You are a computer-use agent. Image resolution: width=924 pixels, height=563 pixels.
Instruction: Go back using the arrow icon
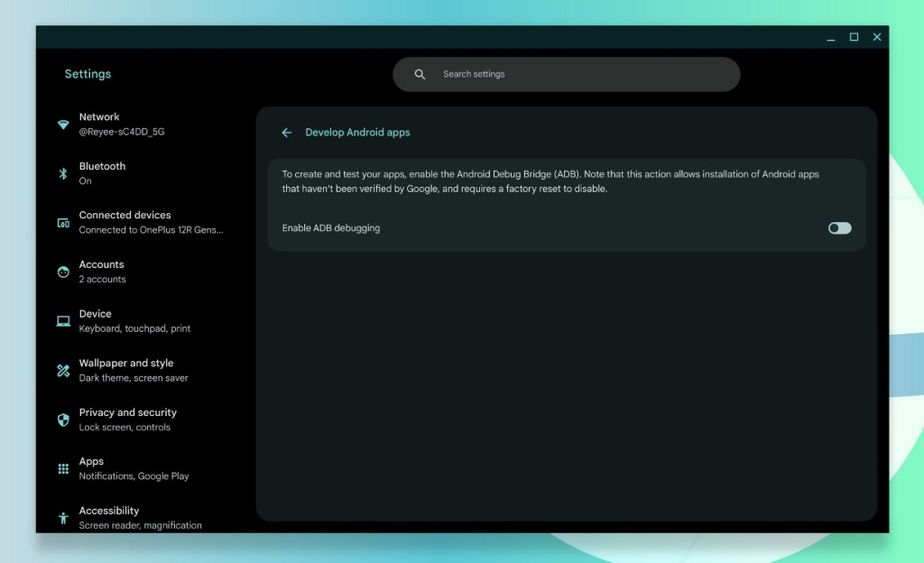click(286, 133)
